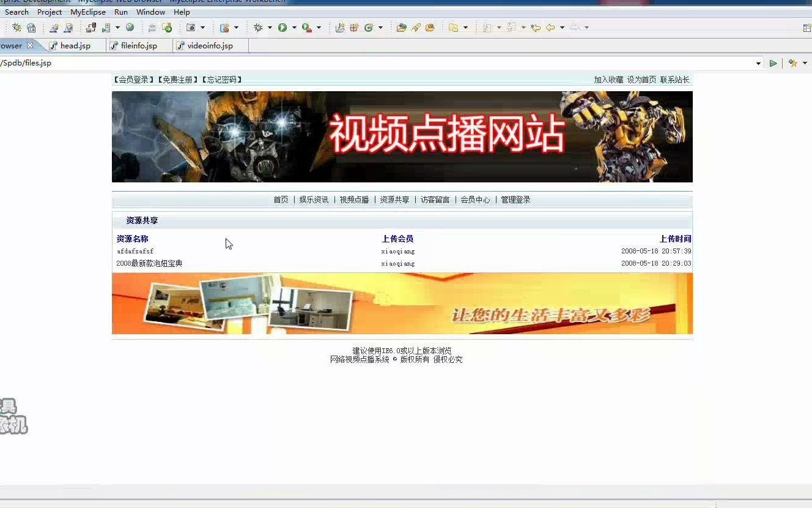Image resolution: width=812 pixels, height=508 pixels.
Task: Expand the screenshot camera dropdown arrow
Action: [x=202, y=28]
